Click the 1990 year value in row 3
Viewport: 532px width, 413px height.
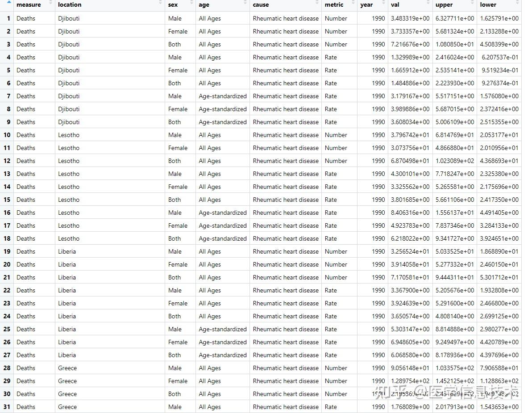(x=378, y=44)
